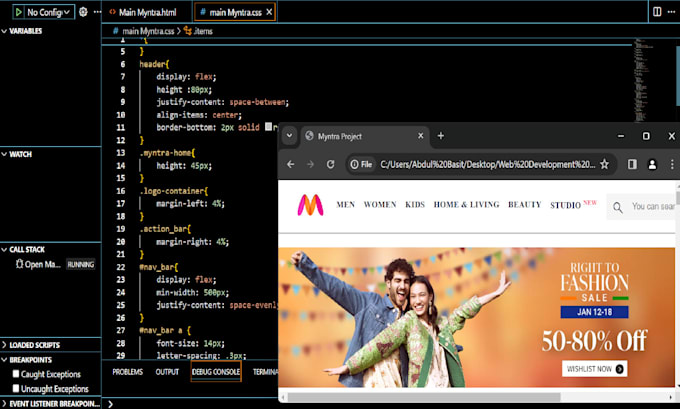Image resolution: width=680 pixels, height=409 pixels.
Task: Enable Uncaught Exceptions breakpoint
Action: point(17,387)
